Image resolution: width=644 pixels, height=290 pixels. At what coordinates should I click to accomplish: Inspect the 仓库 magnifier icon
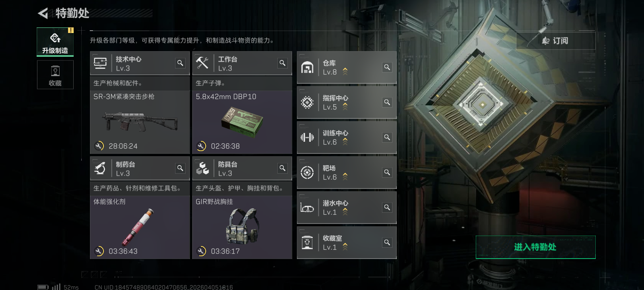pyautogui.click(x=387, y=67)
